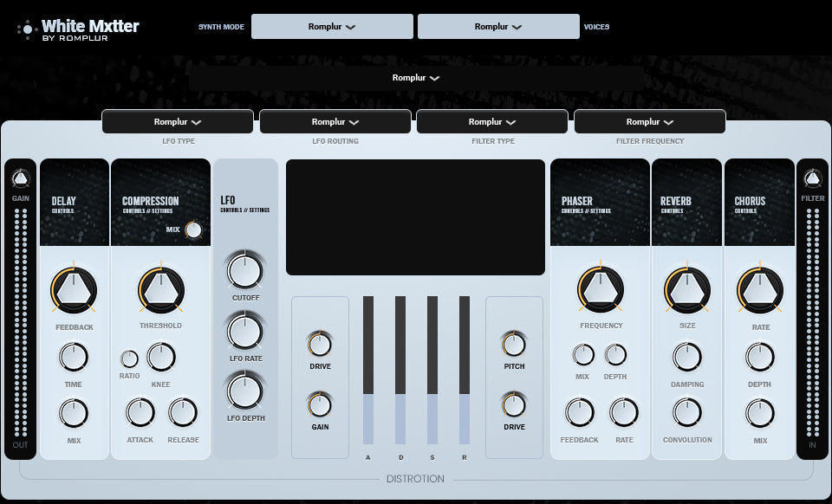The width and height of the screenshot is (832, 504).
Task: Click the Phaser panel header
Action: pos(600,203)
